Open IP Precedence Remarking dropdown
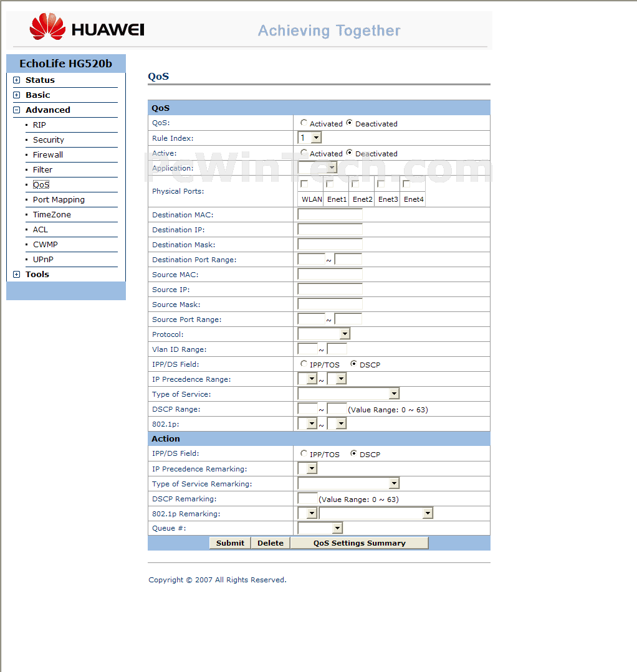The width and height of the screenshot is (637, 672). 307,468
